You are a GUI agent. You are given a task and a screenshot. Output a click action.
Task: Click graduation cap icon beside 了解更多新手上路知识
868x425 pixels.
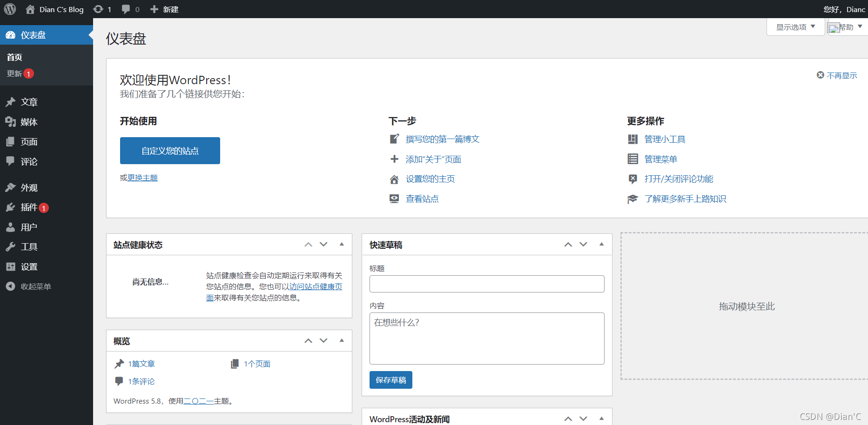click(x=633, y=199)
